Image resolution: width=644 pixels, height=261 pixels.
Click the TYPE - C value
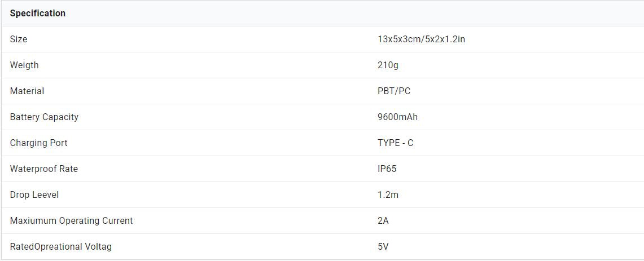pos(395,143)
